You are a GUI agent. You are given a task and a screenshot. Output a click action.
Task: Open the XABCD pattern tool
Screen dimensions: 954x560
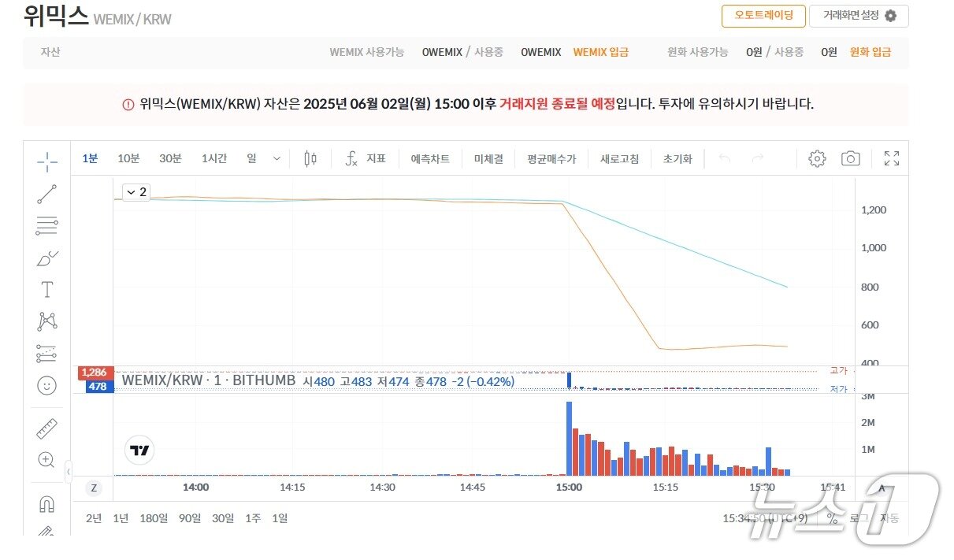click(47, 321)
